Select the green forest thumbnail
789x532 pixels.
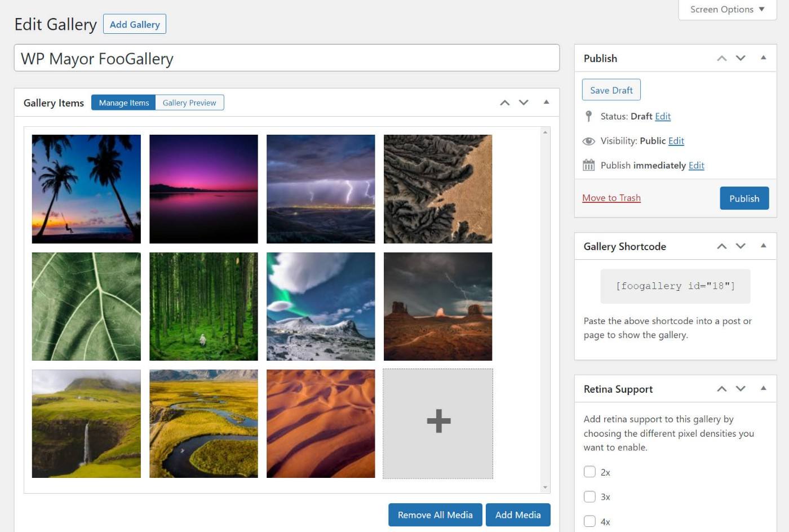[203, 307]
